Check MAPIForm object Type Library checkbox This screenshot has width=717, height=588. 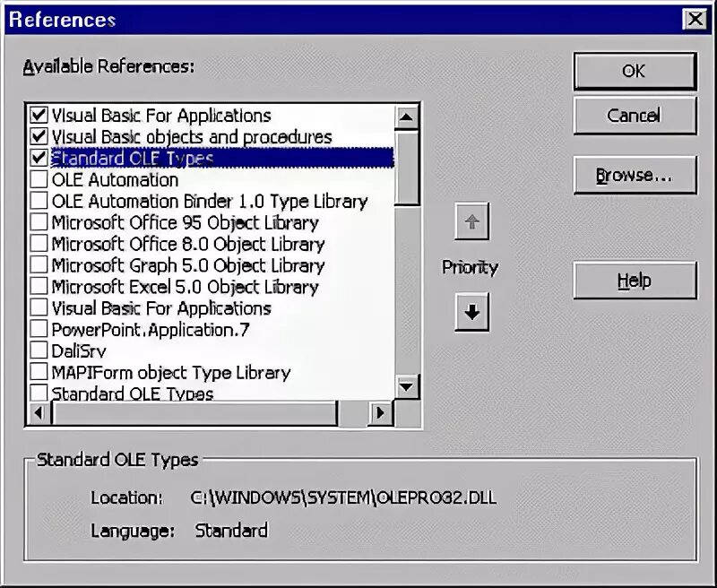[39, 372]
